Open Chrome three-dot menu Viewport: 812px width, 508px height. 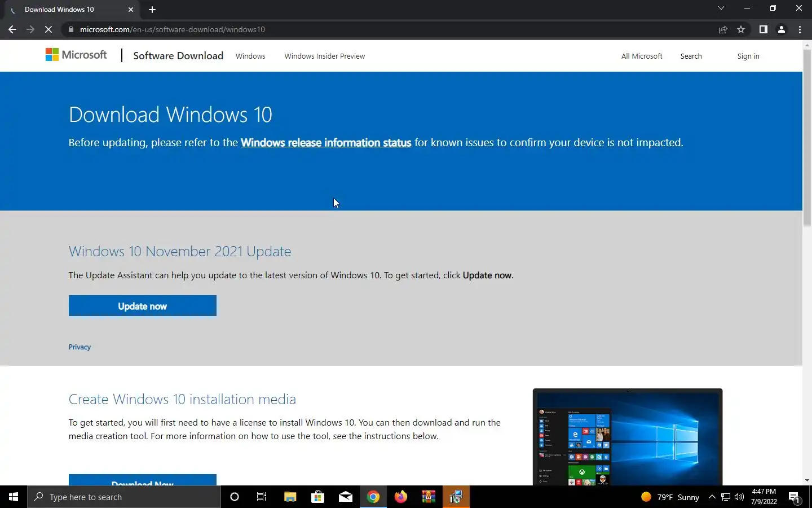tap(800, 29)
